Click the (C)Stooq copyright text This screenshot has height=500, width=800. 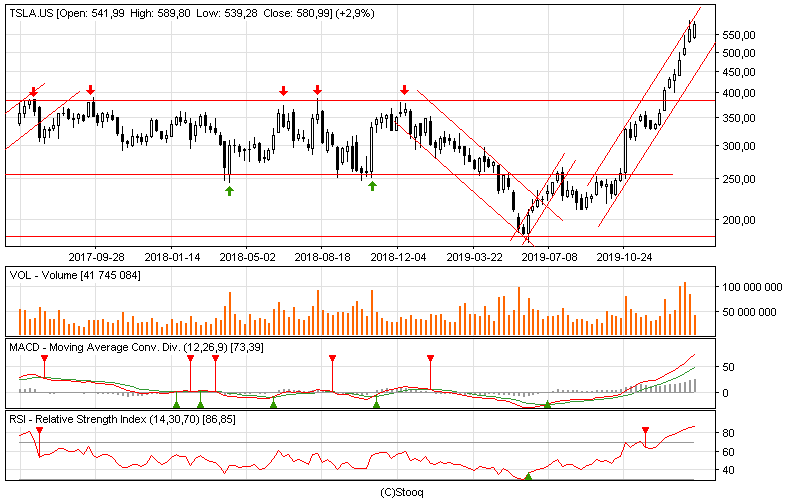point(402,492)
